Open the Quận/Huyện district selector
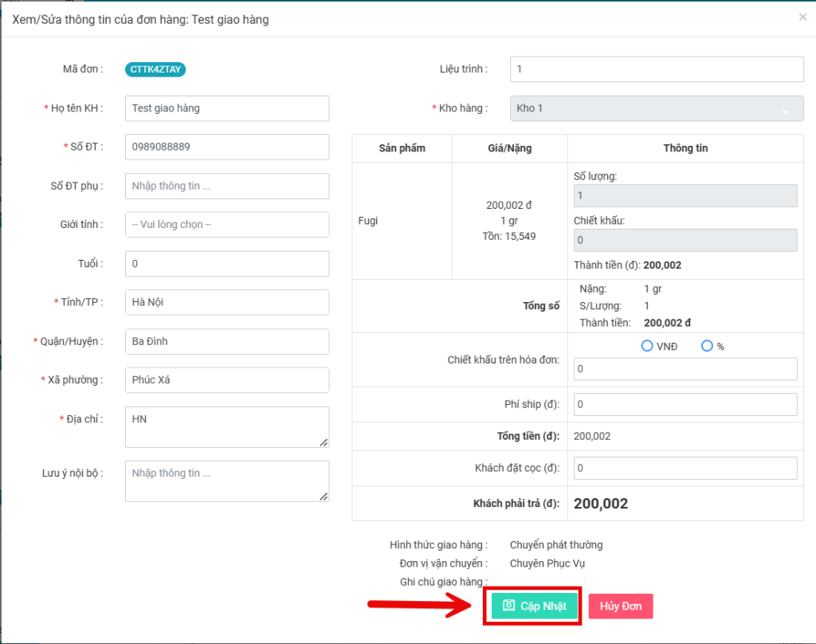This screenshot has height=644, width=816. (227, 341)
